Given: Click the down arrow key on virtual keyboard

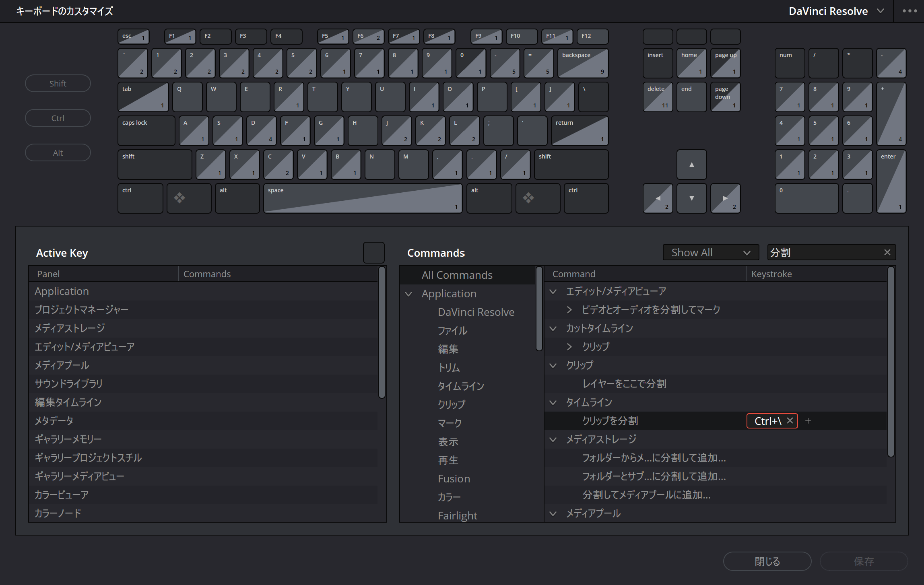Looking at the screenshot, I should click(x=691, y=198).
